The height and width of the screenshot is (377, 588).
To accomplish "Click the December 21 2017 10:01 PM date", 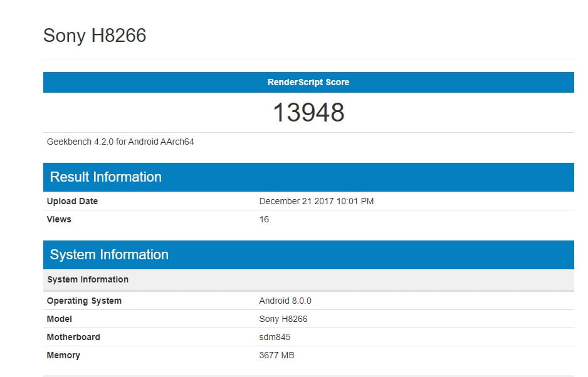I will (x=316, y=201).
